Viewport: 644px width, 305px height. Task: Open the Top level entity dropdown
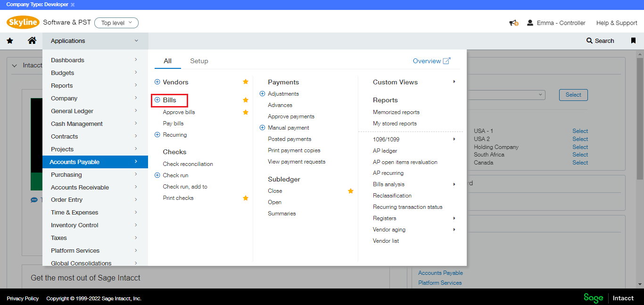[116, 23]
